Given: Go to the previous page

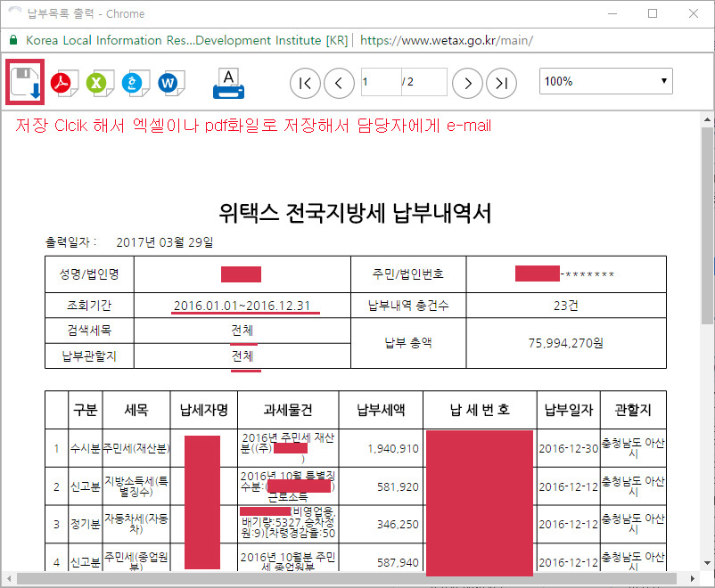Looking at the screenshot, I should (339, 83).
